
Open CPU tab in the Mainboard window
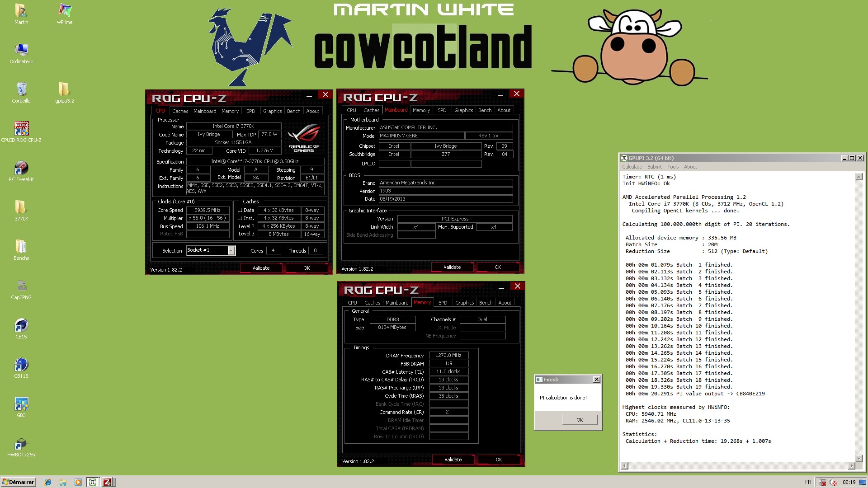tap(352, 110)
